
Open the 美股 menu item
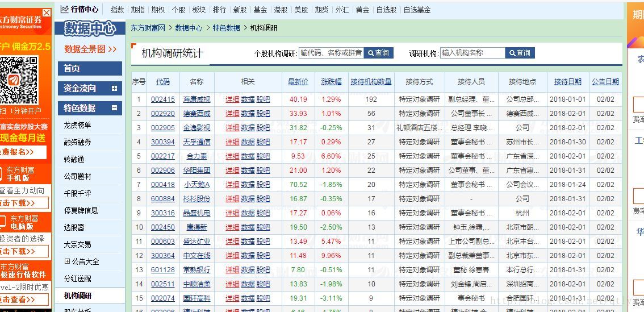(301, 10)
